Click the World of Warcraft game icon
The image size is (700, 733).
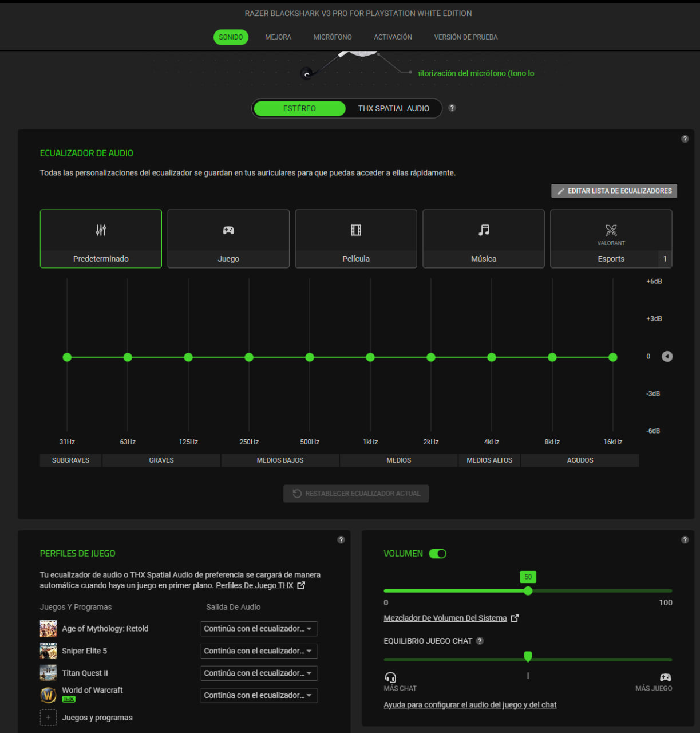tap(48, 695)
